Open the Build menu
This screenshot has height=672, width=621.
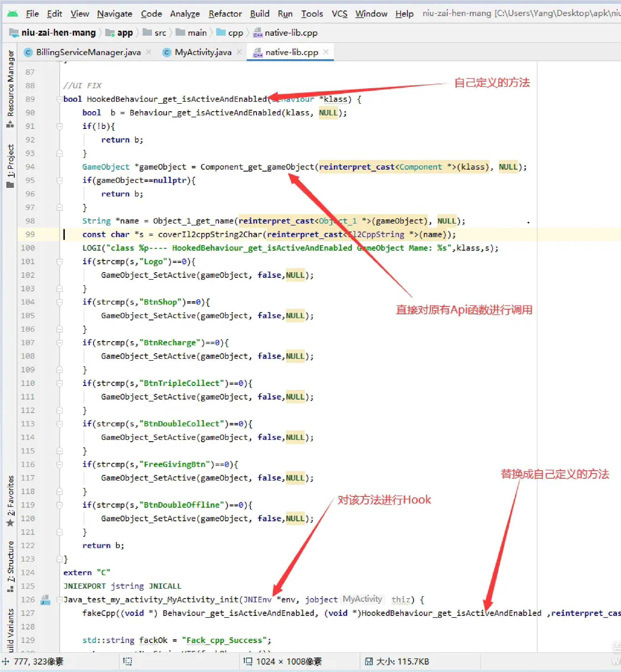259,14
